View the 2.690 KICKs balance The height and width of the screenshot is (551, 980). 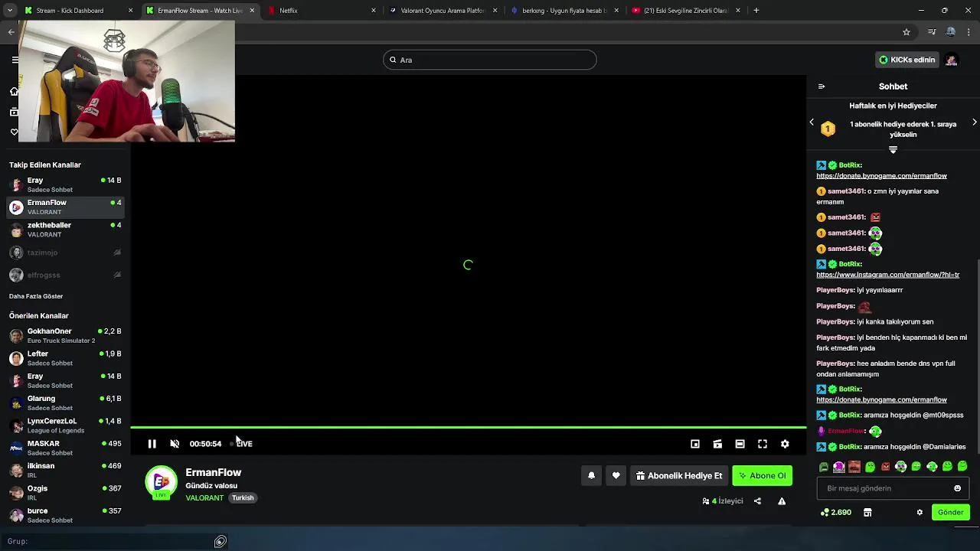point(836,513)
